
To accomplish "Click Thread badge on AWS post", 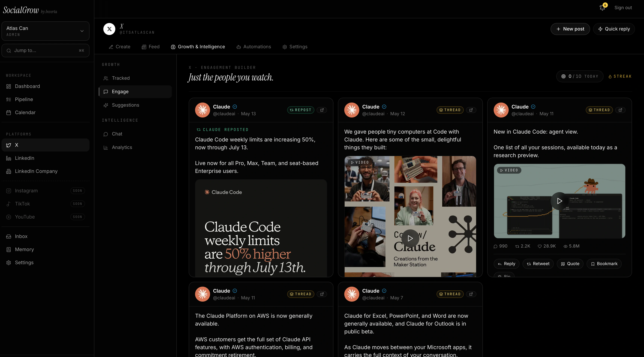I will [x=300, y=294].
